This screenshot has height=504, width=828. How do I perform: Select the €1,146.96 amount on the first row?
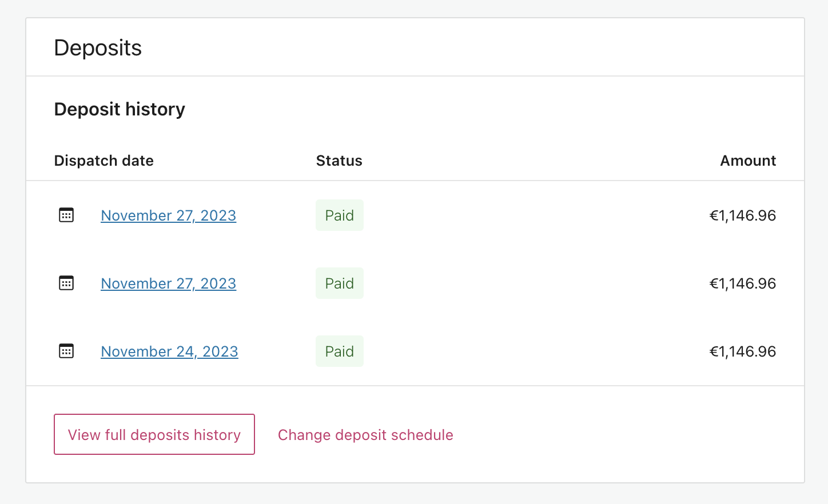click(x=742, y=215)
